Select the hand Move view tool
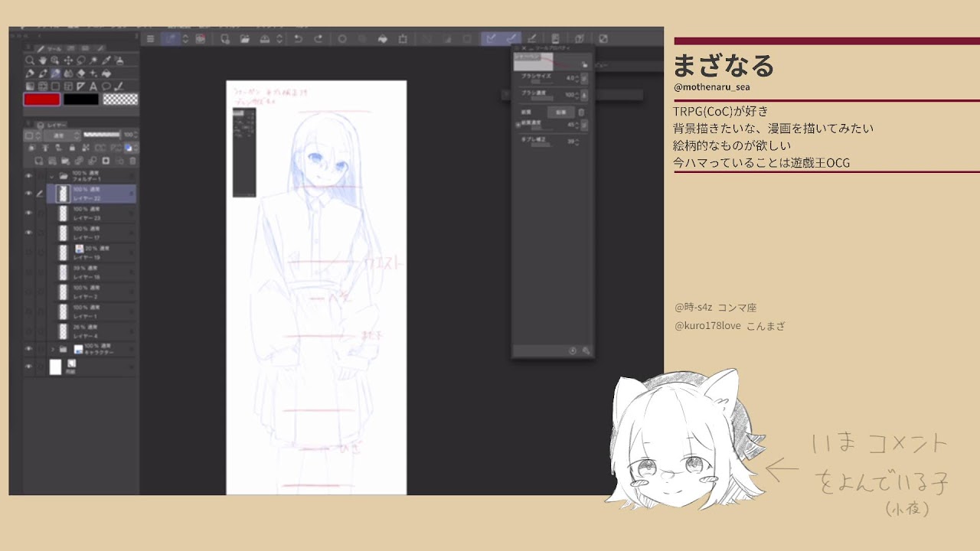This screenshot has height=551, width=980. pos(42,60)
